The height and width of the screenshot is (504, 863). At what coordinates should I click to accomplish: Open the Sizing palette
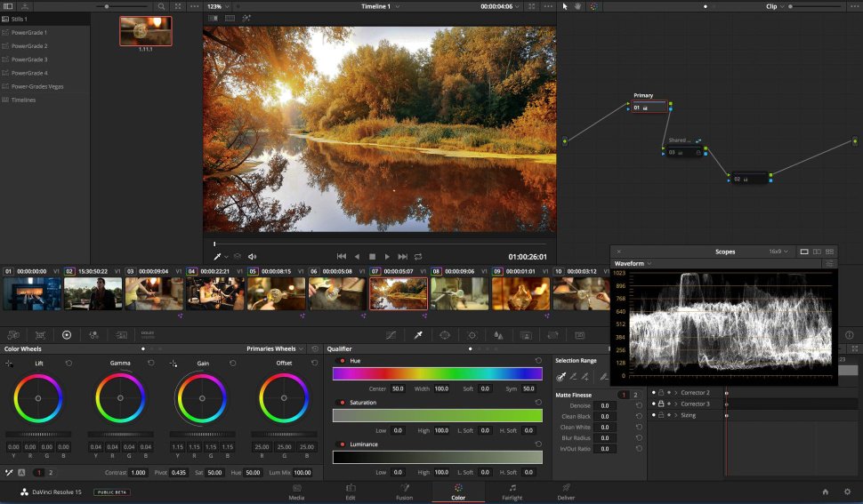[552, 335]
